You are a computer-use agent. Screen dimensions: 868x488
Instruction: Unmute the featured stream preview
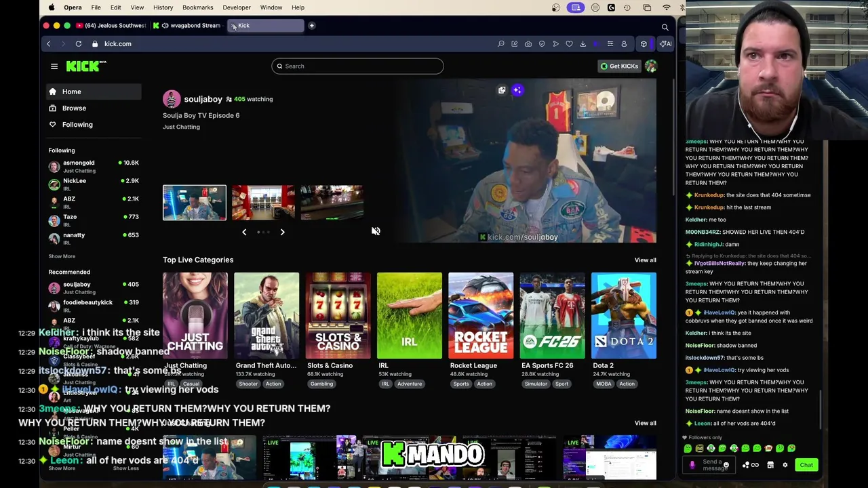pyautogui.click(x=376, y=231)
